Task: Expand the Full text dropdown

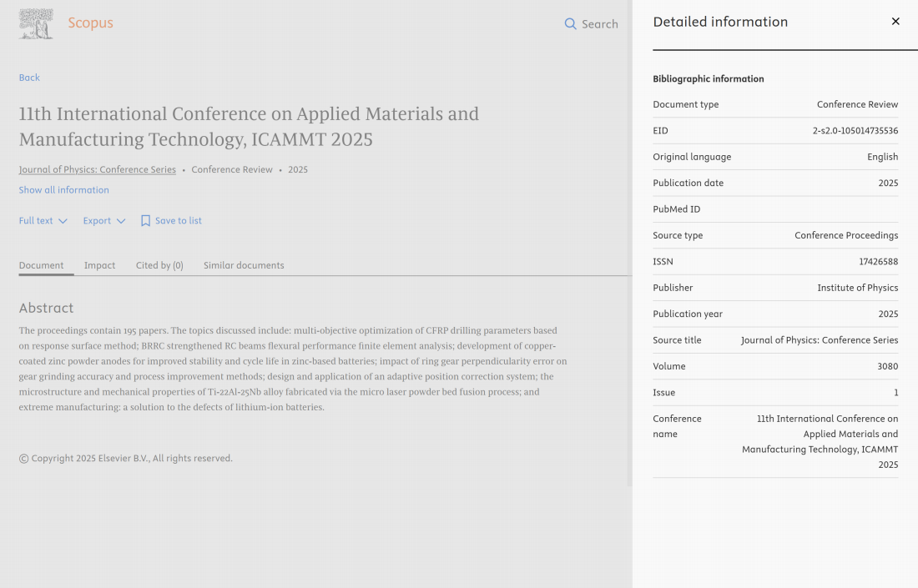Action: tap(43, 221)
